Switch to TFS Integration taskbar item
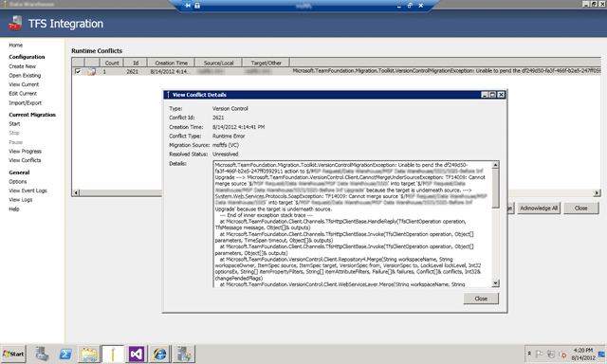Image resolution: width=607 pixels, height=364 pixels. coord(113,354)
